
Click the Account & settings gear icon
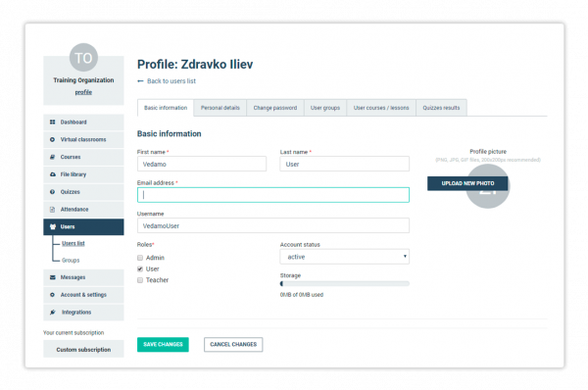tap(53, 295)
